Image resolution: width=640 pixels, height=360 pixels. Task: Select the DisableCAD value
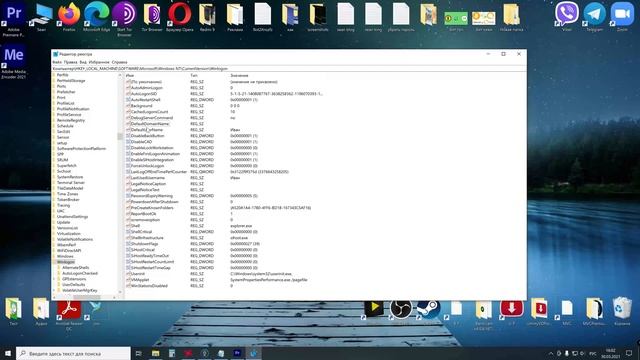coord(141,142)
